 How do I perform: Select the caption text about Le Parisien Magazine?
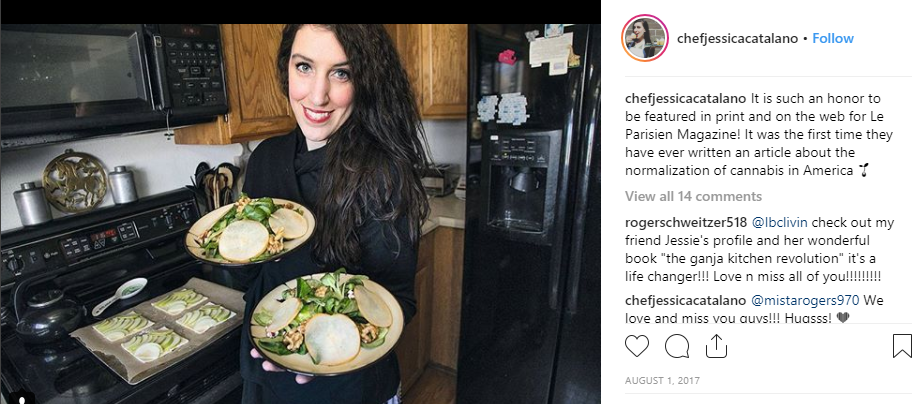click(x=759, y=134)
